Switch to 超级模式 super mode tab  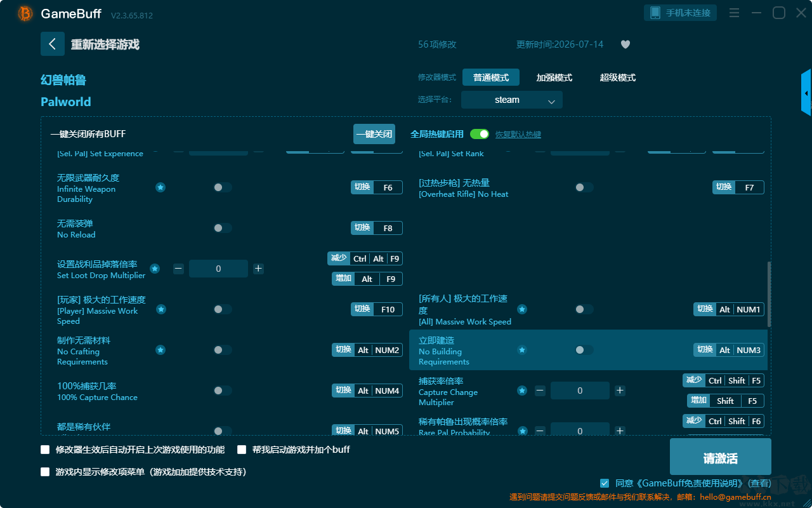pos(618,77)
